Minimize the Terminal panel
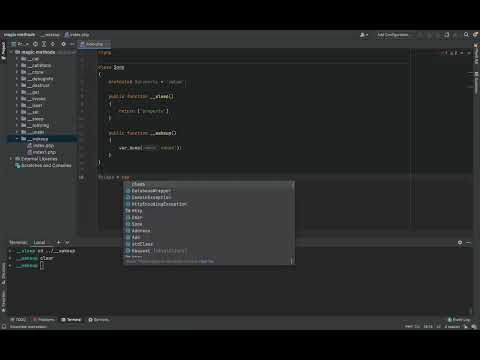The width and height of the screenshot is (480, 360). [468, 243]
